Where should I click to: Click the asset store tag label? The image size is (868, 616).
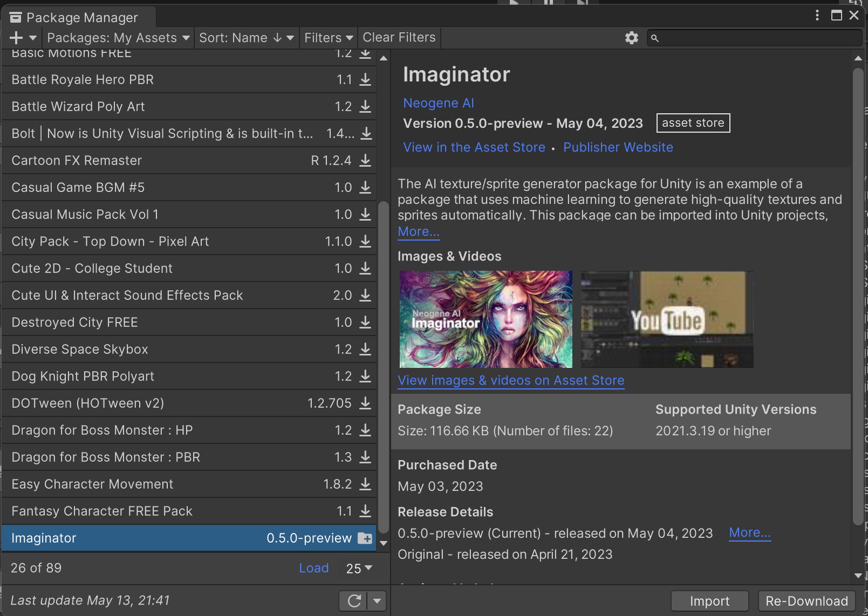[693, 123]
